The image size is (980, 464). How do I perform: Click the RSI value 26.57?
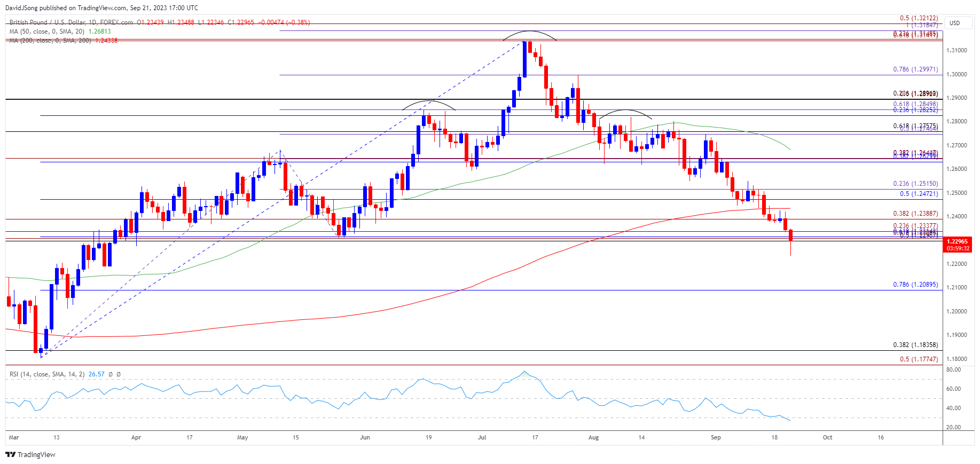click(x=96, y=374)
